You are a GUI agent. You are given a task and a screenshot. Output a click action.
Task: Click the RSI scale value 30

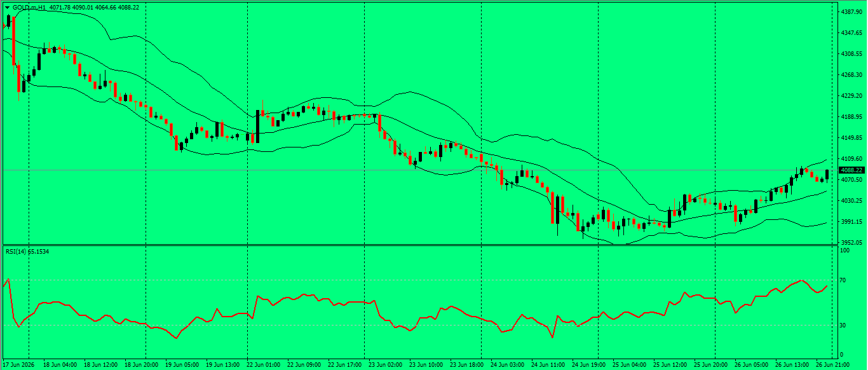843,325
